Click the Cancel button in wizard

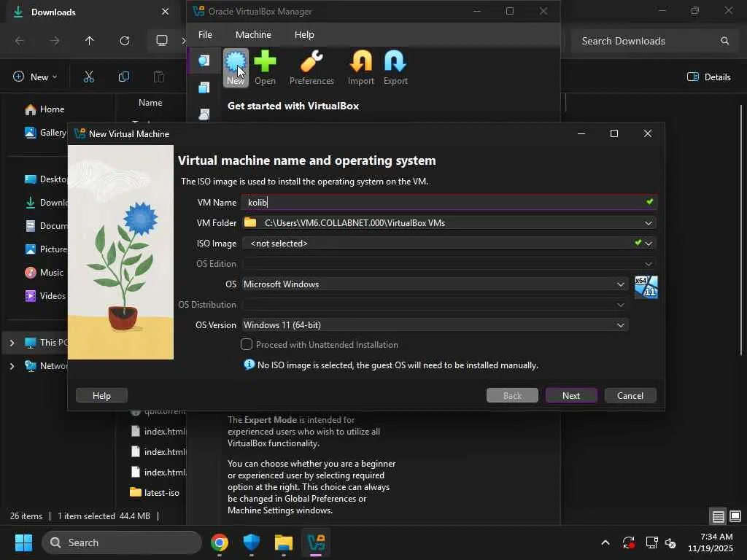coord(630,395)
